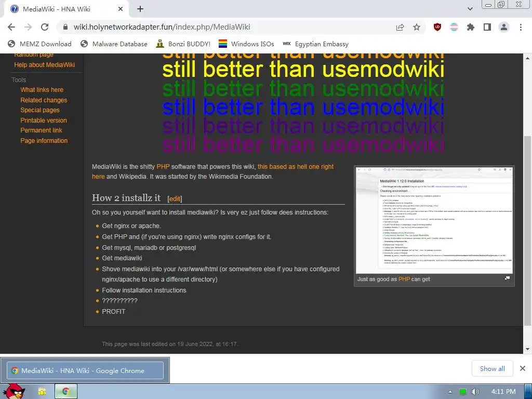This screenshot has width=532, height=399.
Task: Open the Bonzi BUDDY! bookmark
Action: tap(183, 44)
